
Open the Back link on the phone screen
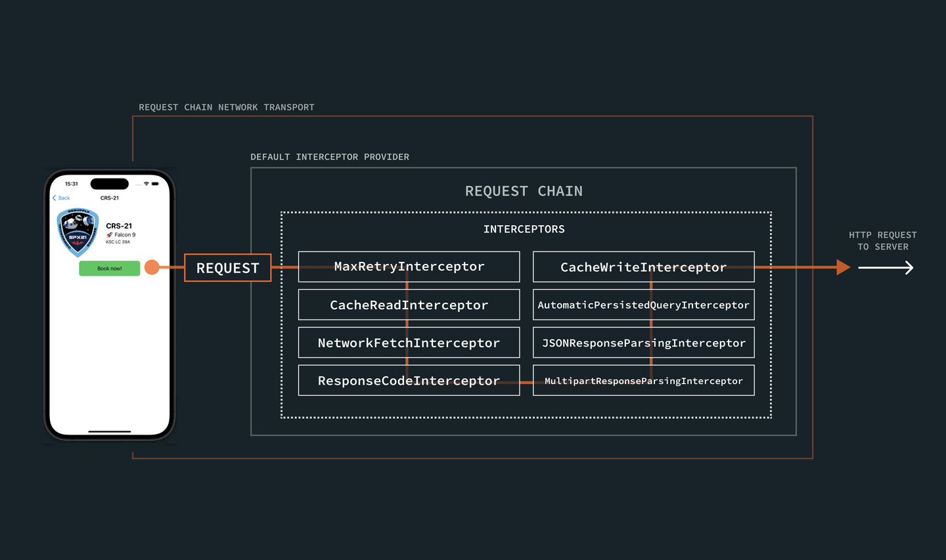coord(64,198)
